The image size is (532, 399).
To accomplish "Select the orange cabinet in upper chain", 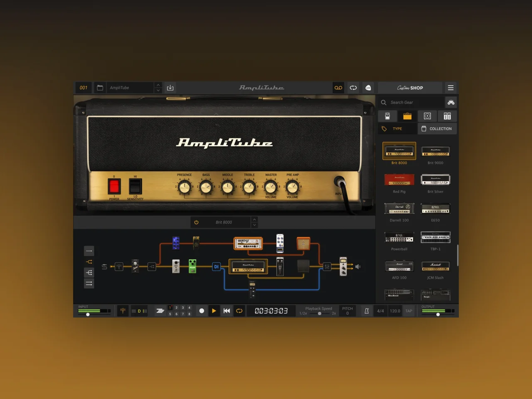I will click(x=303, y=244).
